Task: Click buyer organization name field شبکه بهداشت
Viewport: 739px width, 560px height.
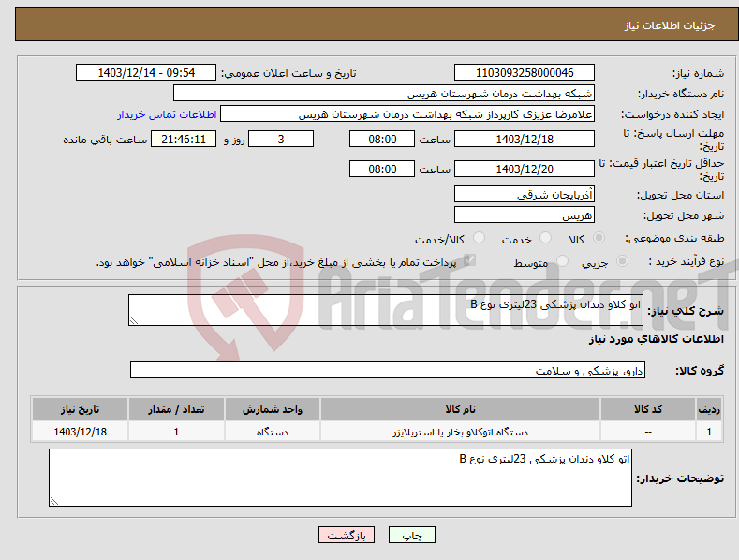Action: pos(384,94)
